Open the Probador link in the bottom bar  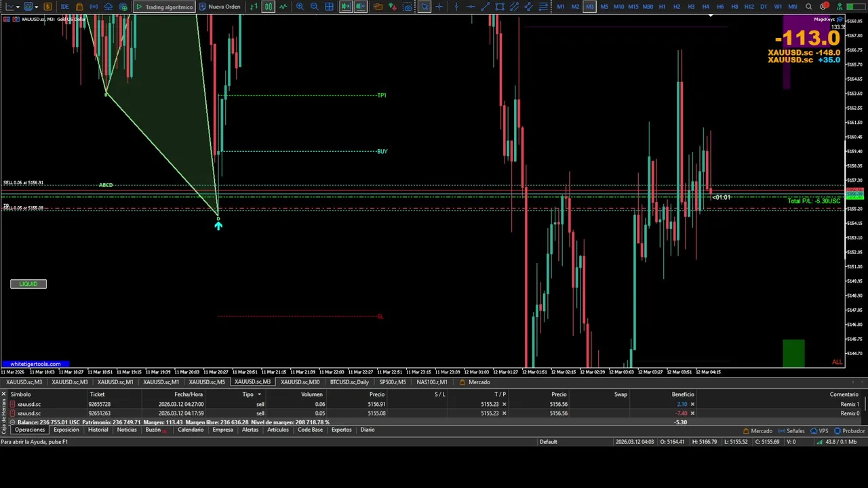click(x=849, y=431)
